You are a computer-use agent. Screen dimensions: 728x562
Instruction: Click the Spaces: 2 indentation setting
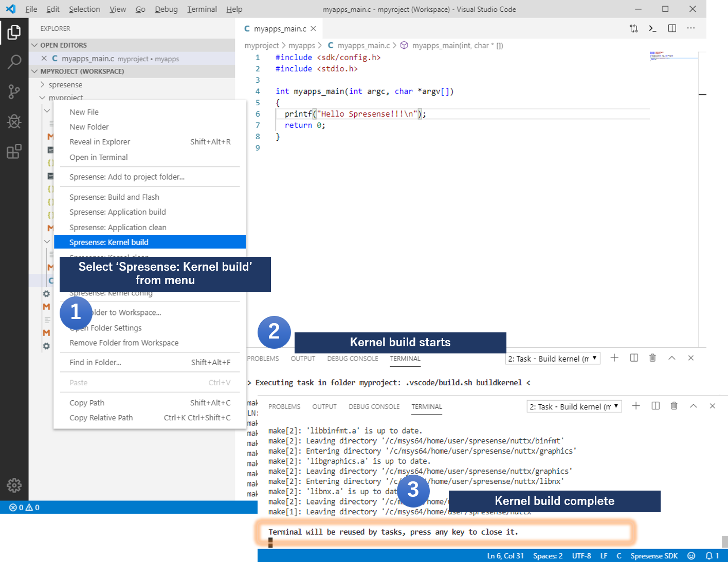[548, 556]
